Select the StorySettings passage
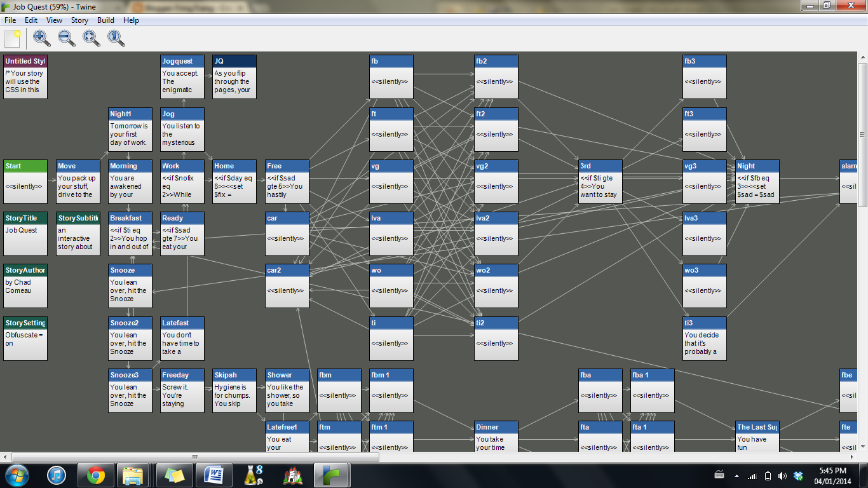The height and width of the screenshot is (488, 868). [x=25, y=338]
